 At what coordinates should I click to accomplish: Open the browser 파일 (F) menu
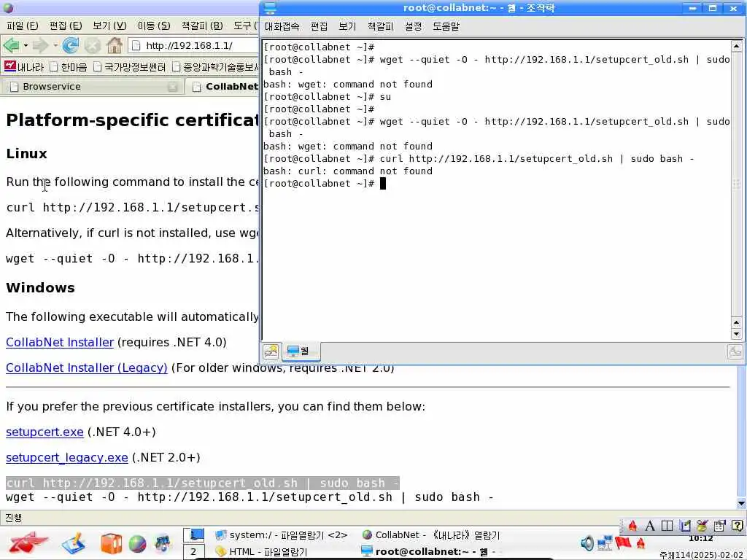tap(23, 26)
